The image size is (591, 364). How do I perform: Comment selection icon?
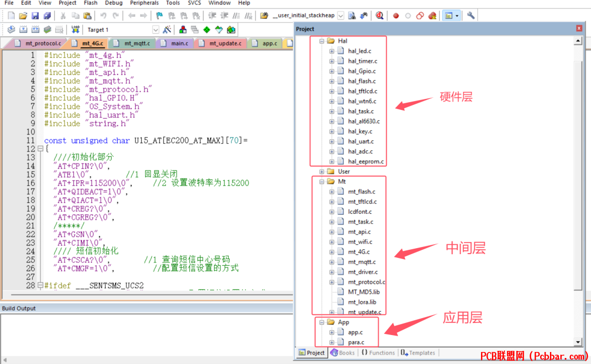tap(236, 15)
